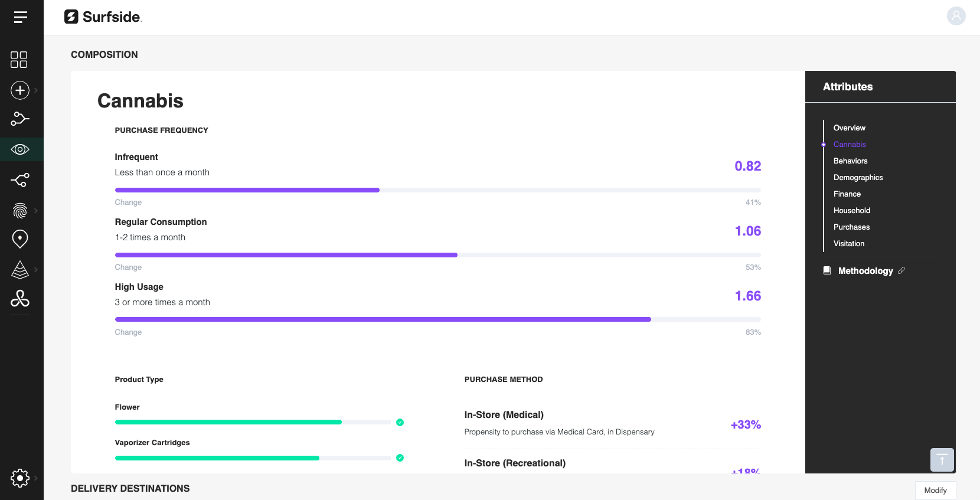Expand the chevron next to plus icon
This screenshot has width=980, height=500.
tap(36, 90)
